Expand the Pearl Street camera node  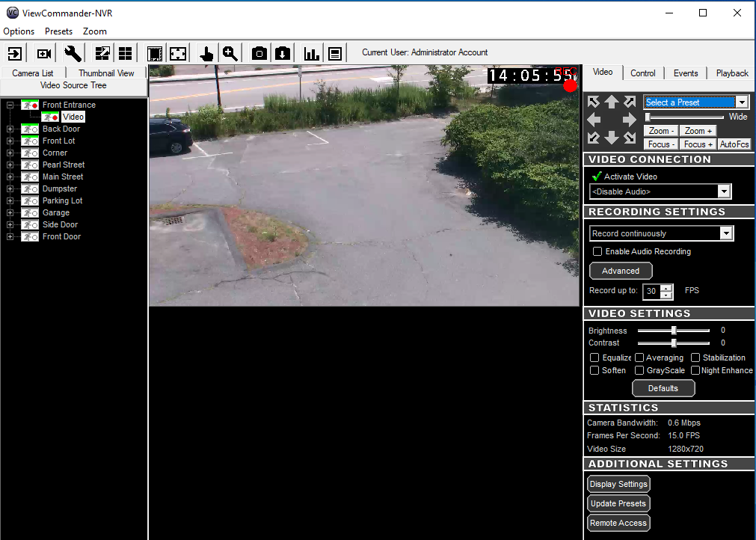pyautogui.click(x=10, y=165)
